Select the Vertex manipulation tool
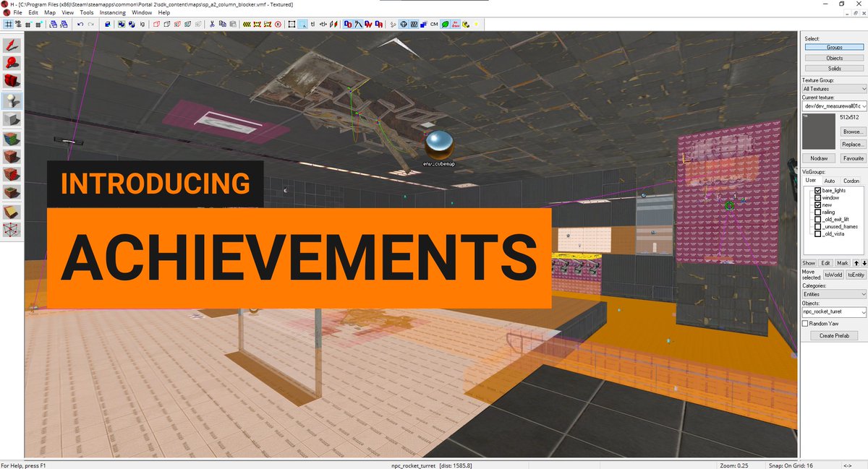The height and width of the screenshot is (469, 868). tap(10, 230)
